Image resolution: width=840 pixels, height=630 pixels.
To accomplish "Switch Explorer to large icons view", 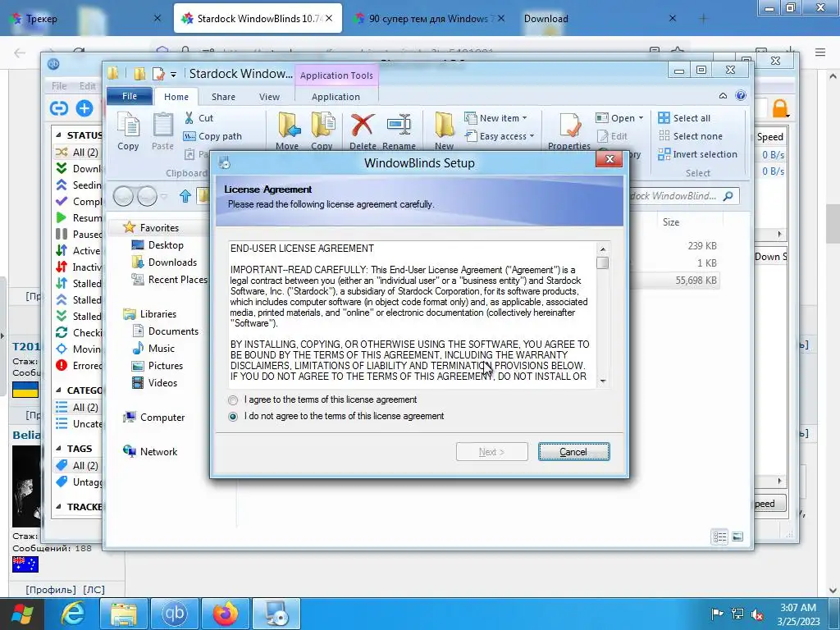I will click(737, 536).
